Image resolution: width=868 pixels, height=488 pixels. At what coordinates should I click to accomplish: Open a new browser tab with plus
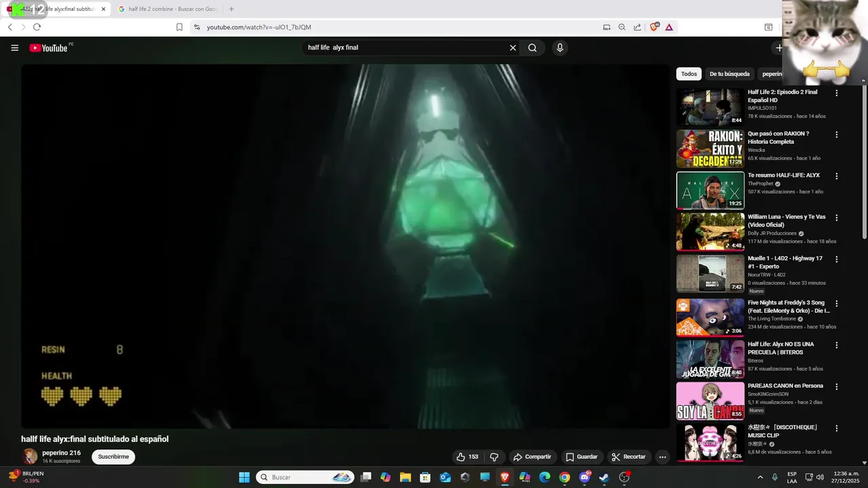[231, 9]
